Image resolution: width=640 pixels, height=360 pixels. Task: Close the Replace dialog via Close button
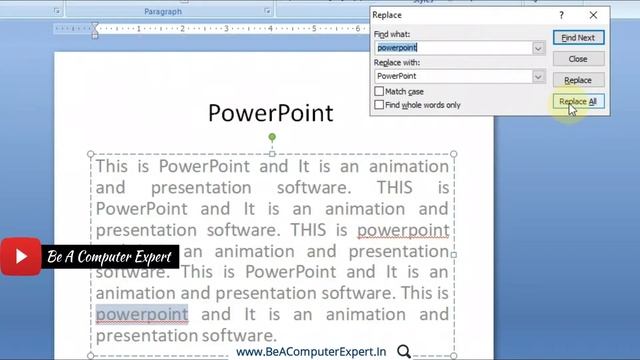point(578,59)
